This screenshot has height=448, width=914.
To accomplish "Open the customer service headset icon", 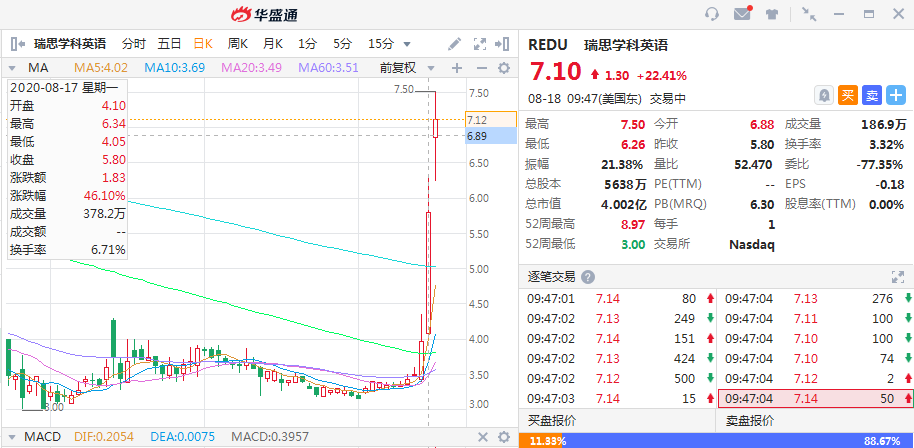I will [712, 14].
